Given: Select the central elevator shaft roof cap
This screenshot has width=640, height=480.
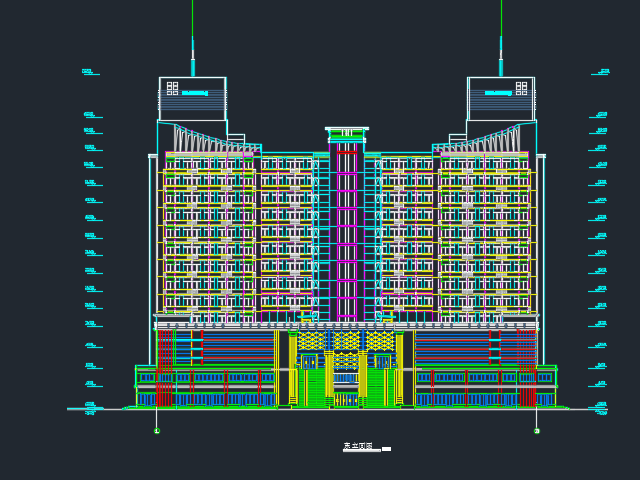Looking at the screenshot, I should (x=347, y=135).
